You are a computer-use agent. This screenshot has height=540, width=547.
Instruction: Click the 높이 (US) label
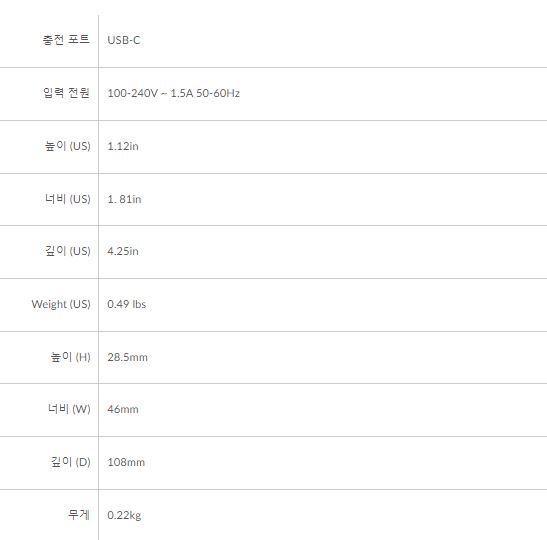point(67,145)
